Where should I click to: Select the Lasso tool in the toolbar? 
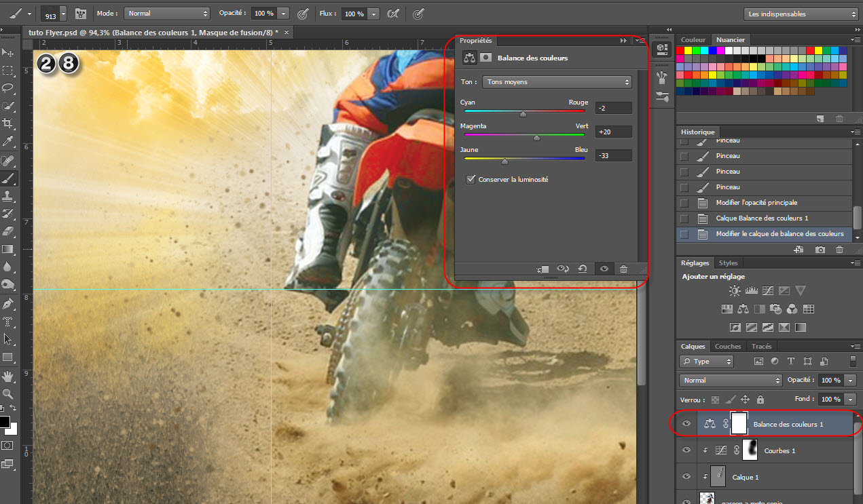click(x=8, y=88)
